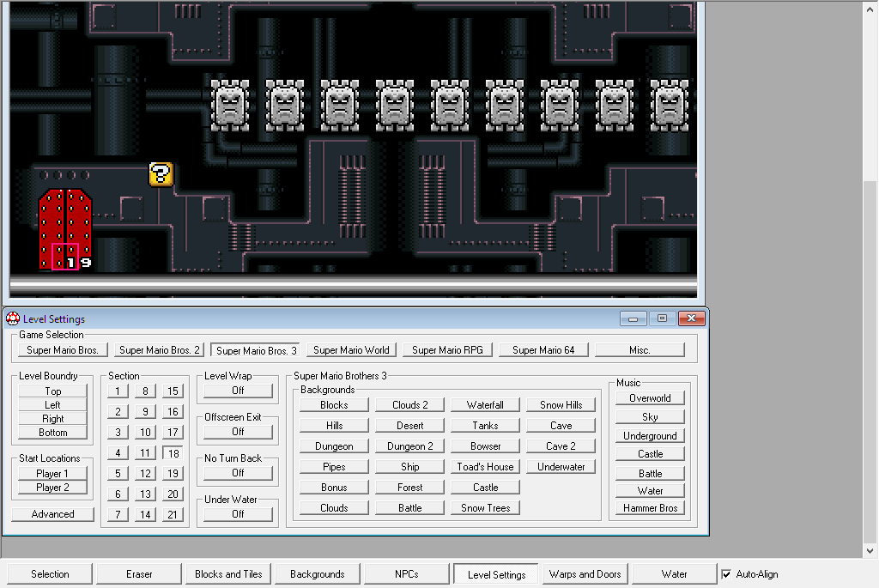
Task: Open the Backgrounds bottom tab
Action: click(x=318, y=574)
